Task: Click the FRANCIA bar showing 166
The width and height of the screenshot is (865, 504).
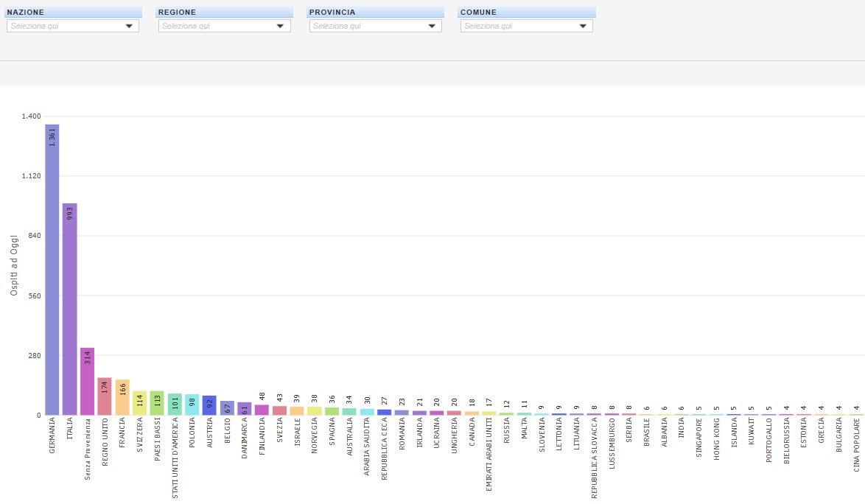Action: [x=122, y=397]
